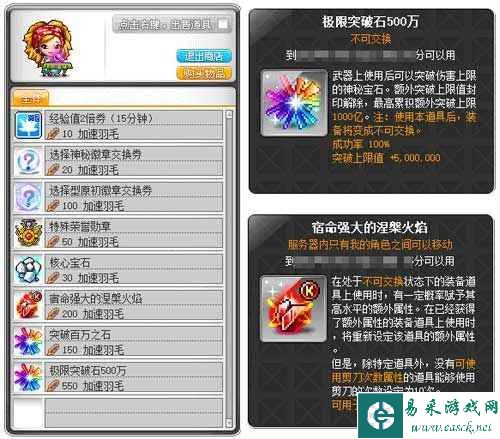Click the blue 退出商店 button
The height and width of the screenshot is (439, 500).
tap(204, 56)
